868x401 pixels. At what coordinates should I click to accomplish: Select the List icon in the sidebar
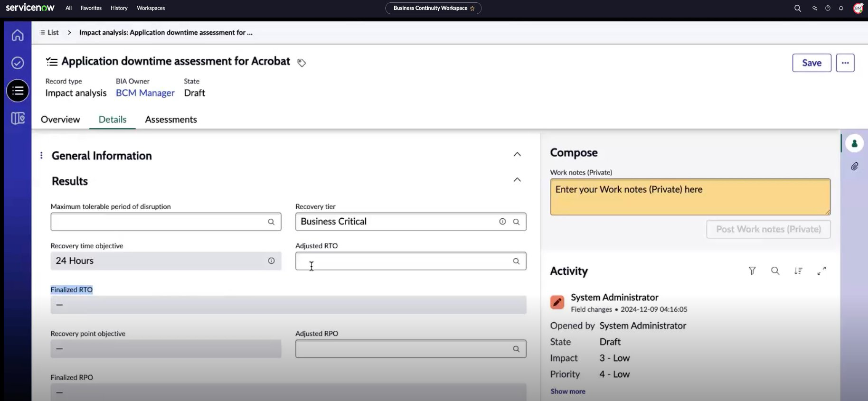[18, 91]
